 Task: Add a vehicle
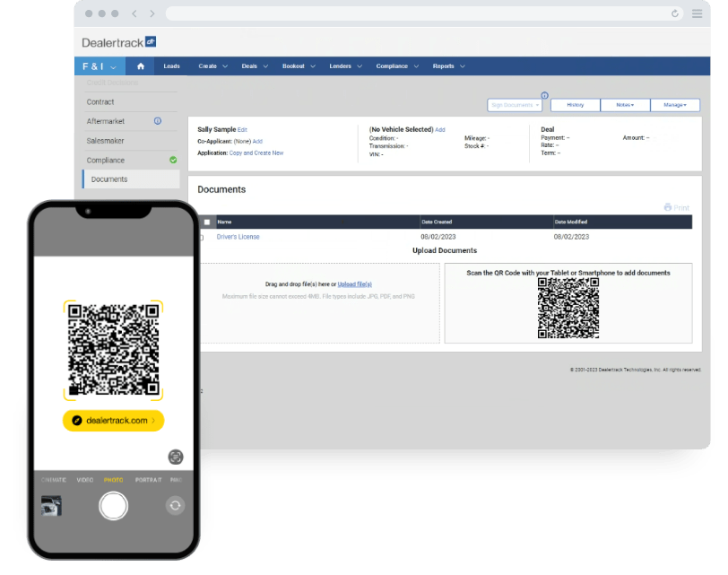[440, 130]
